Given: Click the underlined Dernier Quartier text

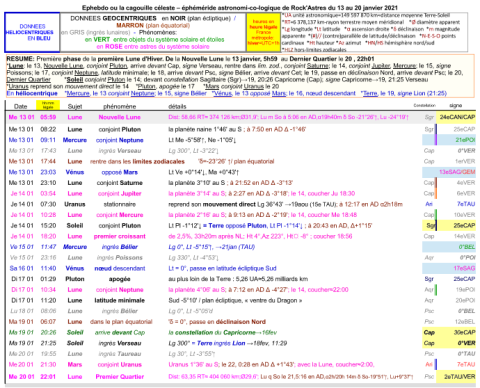Looking at the screenshot, I should (x=29, y=79).
